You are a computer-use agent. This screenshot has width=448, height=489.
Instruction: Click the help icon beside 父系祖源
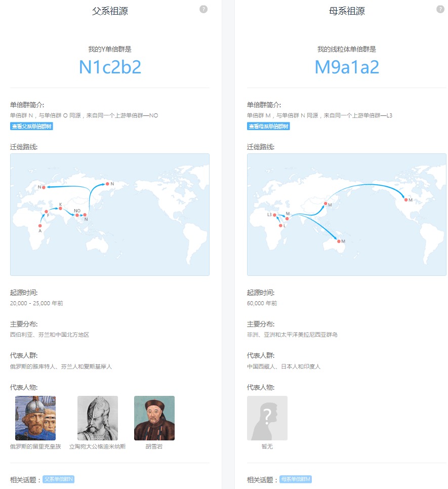[x=203, y=9]
